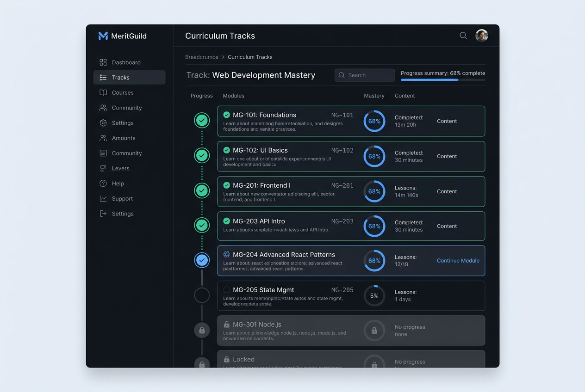Click the lock icon beside Locked title
This screenshot has width=585, height=392.
[227, 359]
